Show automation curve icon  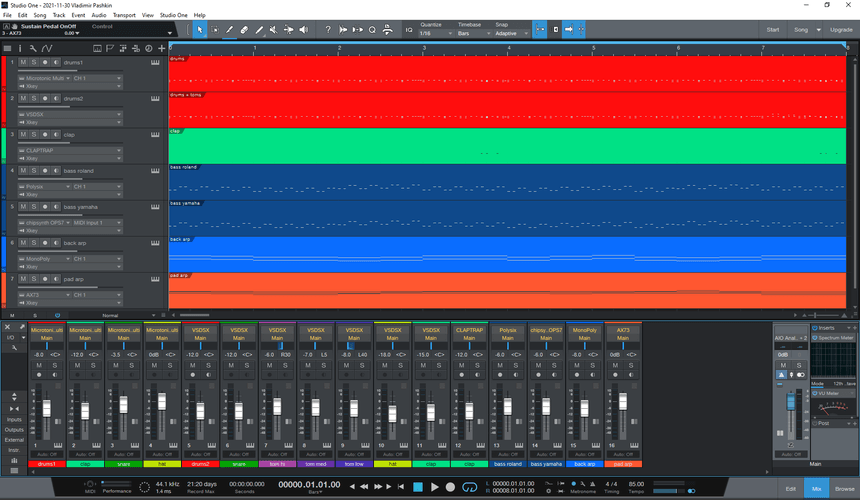(47, 49)
